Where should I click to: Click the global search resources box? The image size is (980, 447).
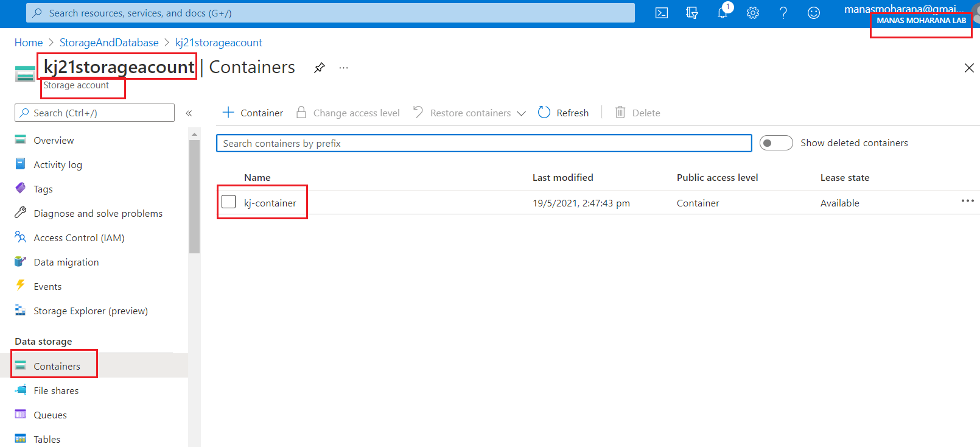pyautogui.click(x=330, y=13)
